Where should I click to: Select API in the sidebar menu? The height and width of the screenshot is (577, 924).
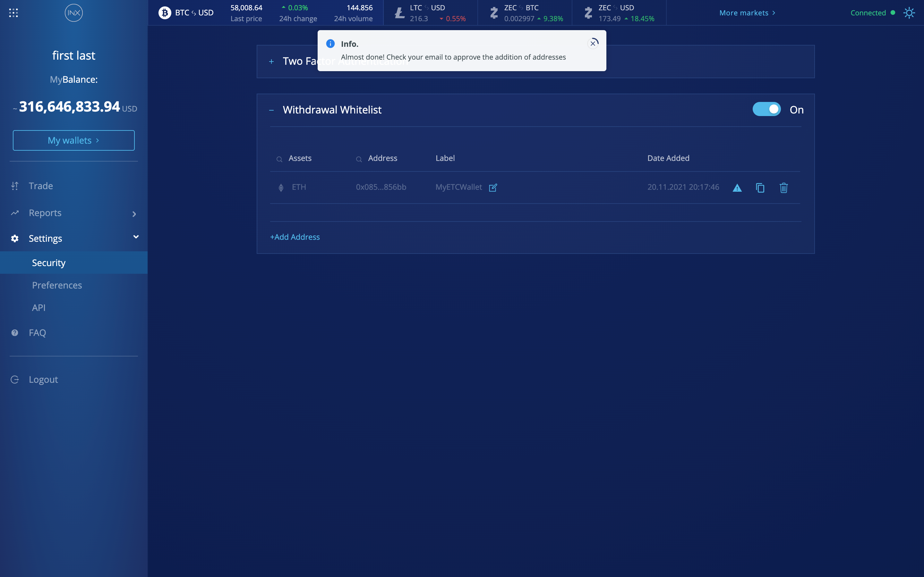coord(38,308)
